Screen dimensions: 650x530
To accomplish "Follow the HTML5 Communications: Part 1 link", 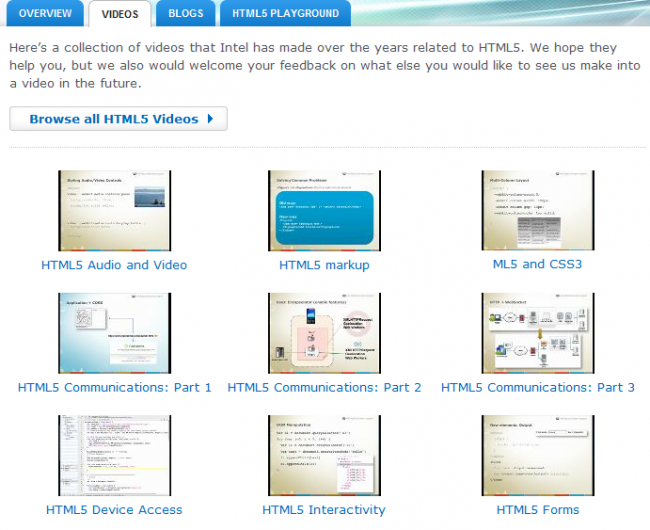I will click(x=115, y=387).
